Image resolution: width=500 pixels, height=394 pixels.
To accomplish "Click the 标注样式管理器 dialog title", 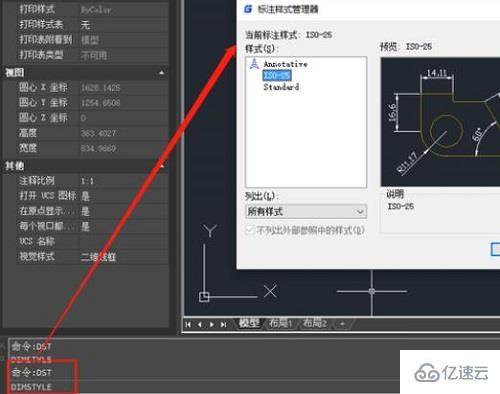I will [x=288, y=9].
